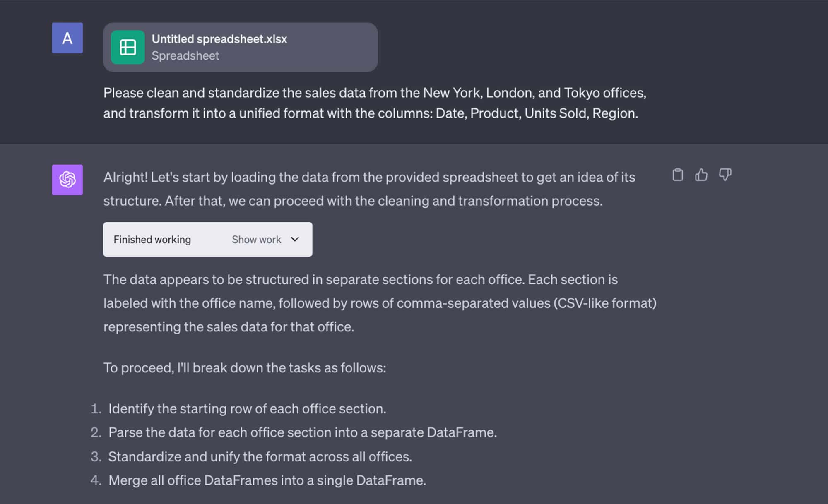This screenshot has width=828, height=504.
Task: Open the Untitled spreadsheet.xlsx attachment
Action: pos(219,39)
